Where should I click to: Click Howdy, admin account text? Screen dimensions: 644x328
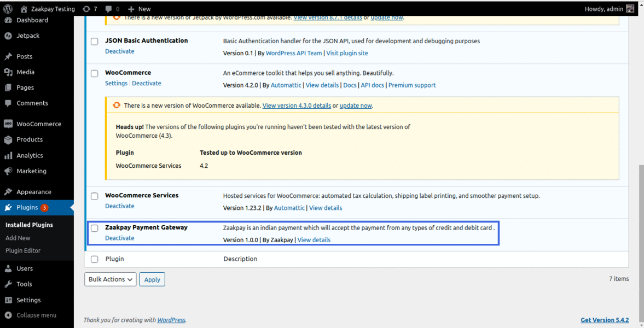pyautogui.click(x=604, y=9)
